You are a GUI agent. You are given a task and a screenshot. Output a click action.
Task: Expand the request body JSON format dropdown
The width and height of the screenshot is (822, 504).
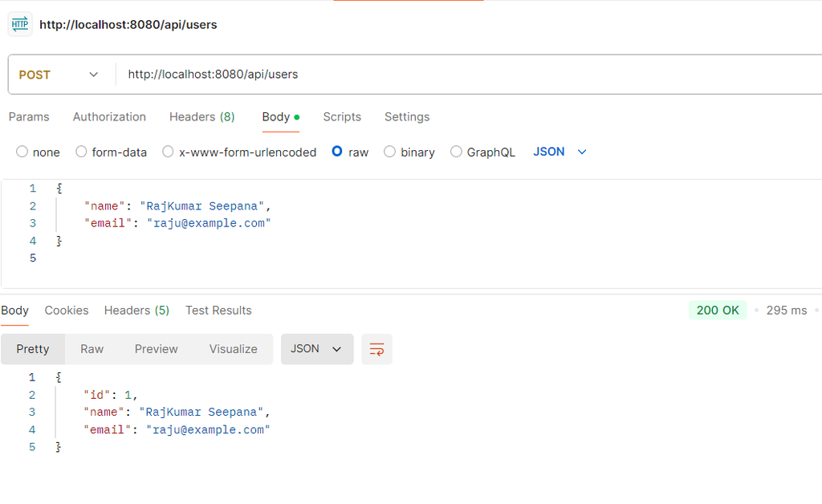tap(560, 152)
